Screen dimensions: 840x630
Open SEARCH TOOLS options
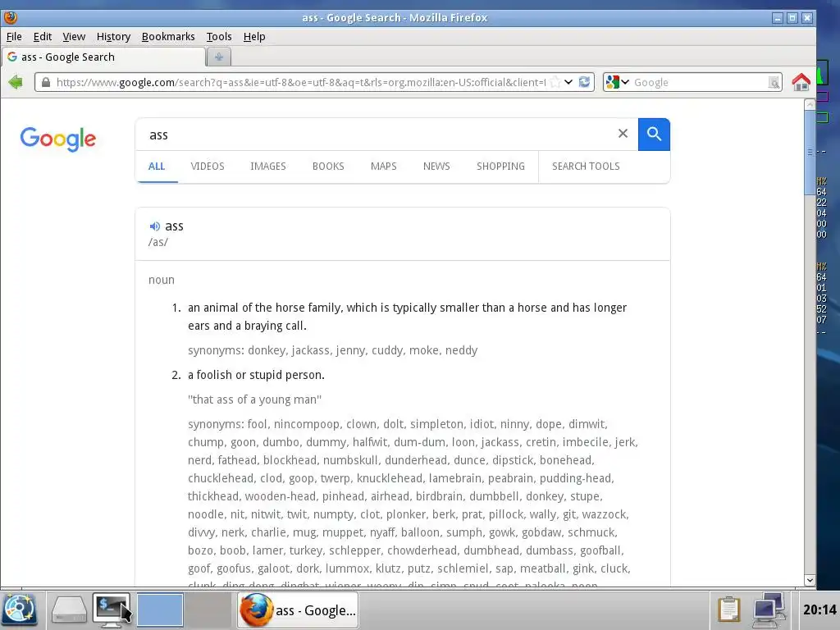(x=586, y=166)
